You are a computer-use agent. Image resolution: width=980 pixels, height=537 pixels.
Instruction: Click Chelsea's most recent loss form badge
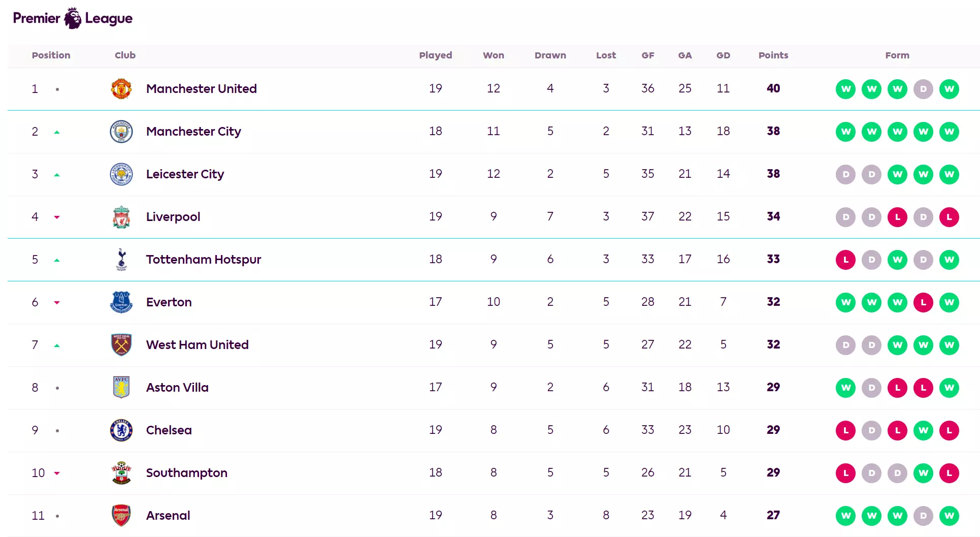[949, 430]
